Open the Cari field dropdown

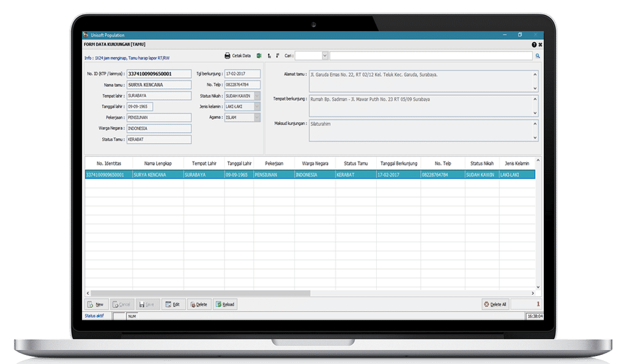[x=324, y=56]
